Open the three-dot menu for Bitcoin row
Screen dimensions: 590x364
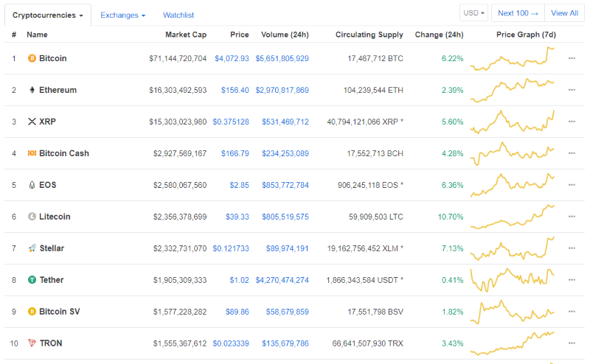[572, 58]
